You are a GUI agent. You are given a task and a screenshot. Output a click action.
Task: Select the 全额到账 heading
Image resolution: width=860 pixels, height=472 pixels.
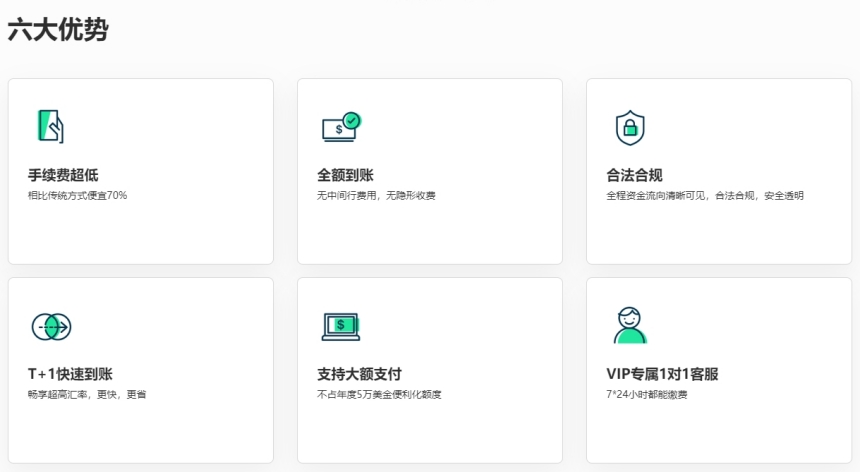click(x=345, y=175)
